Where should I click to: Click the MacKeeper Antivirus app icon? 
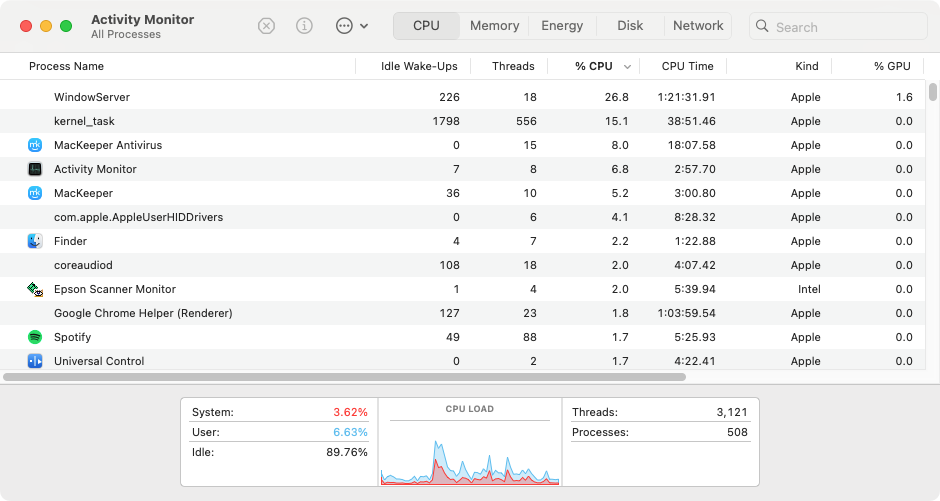(35, 145)
